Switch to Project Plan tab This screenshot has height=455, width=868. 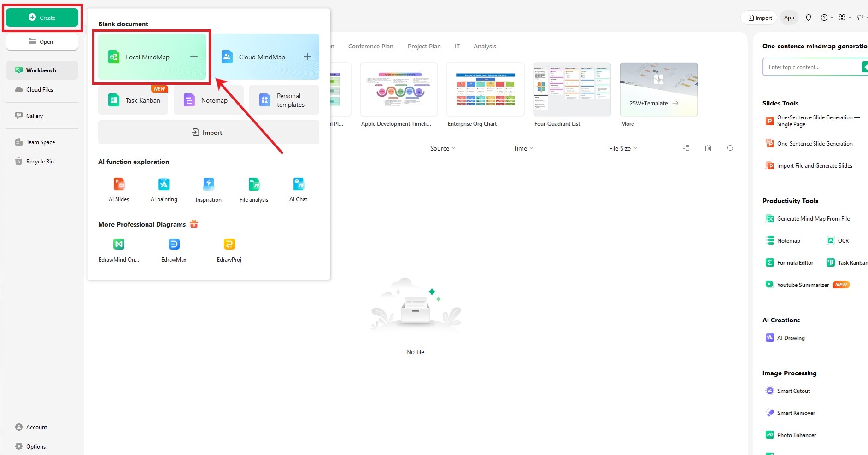coord(424,46)
